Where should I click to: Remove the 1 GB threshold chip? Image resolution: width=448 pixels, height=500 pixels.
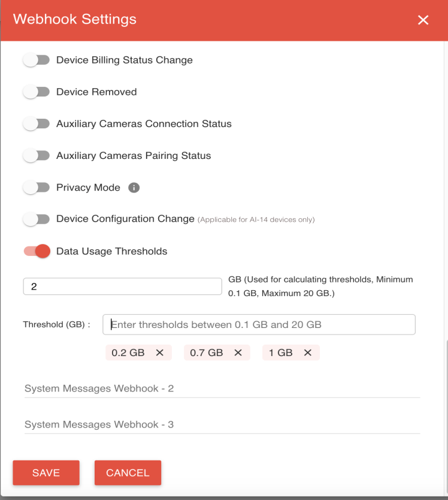pyautogui.click(x=307, y=353)
